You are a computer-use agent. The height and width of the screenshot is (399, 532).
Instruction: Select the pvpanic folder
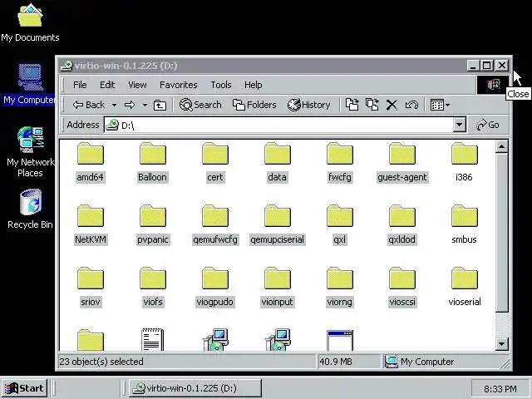153,225
